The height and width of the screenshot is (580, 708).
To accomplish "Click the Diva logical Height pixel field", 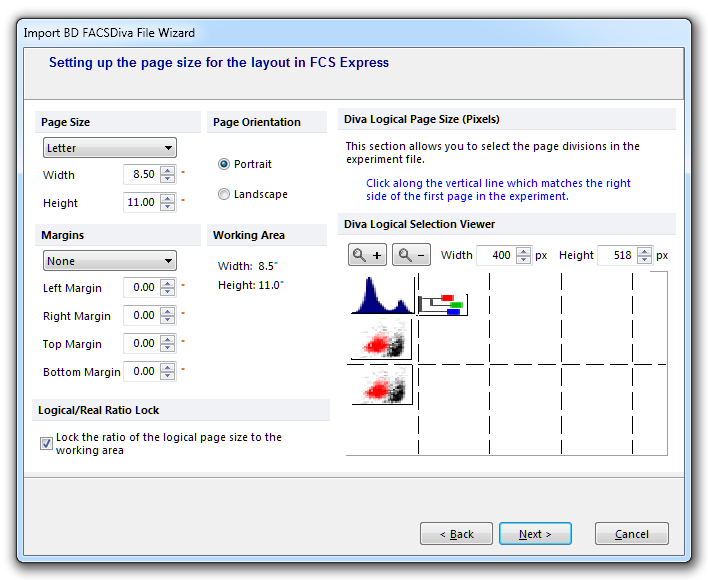I will pos(616,255).
